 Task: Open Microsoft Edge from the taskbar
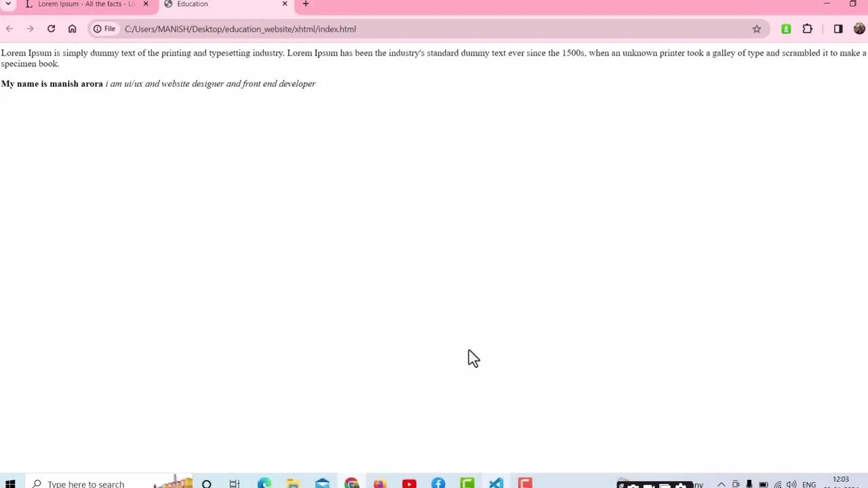pyautogui.click(x=264, y=483)
